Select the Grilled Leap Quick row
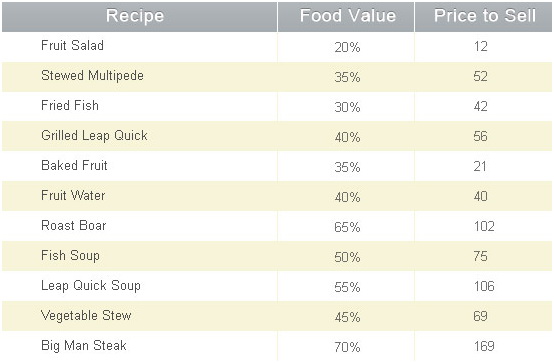Viewport: 554px width, 363px height. pos(277,136)
